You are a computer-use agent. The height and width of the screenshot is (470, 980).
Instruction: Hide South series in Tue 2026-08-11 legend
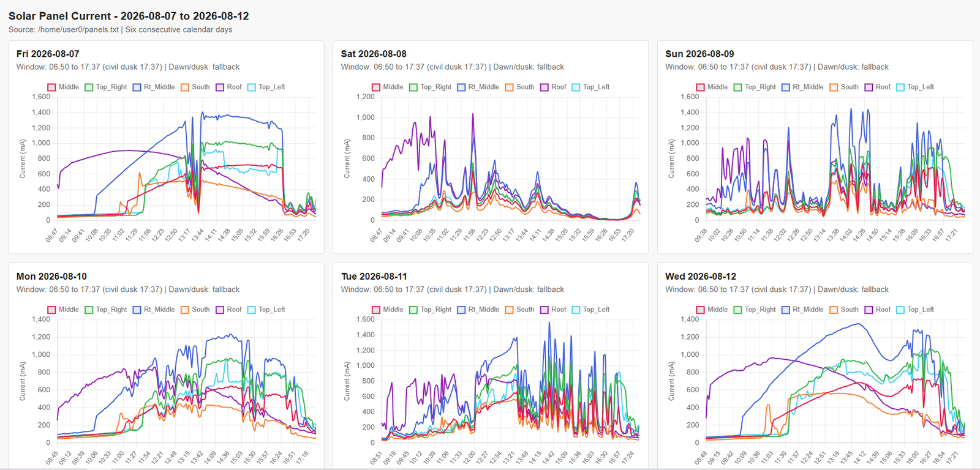coord(520,310)
